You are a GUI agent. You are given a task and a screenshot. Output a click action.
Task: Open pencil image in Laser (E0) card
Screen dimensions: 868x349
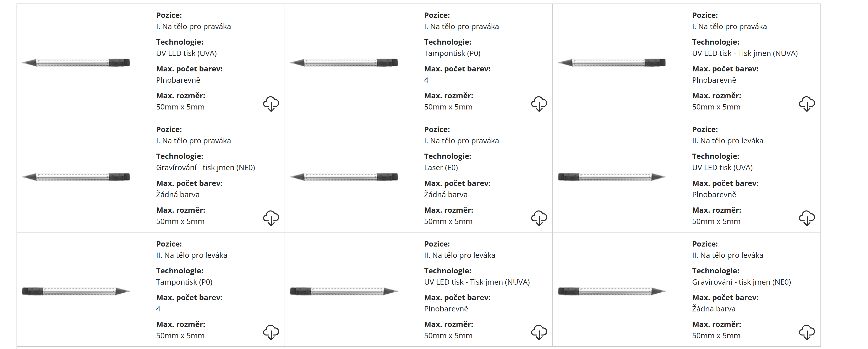344,177
